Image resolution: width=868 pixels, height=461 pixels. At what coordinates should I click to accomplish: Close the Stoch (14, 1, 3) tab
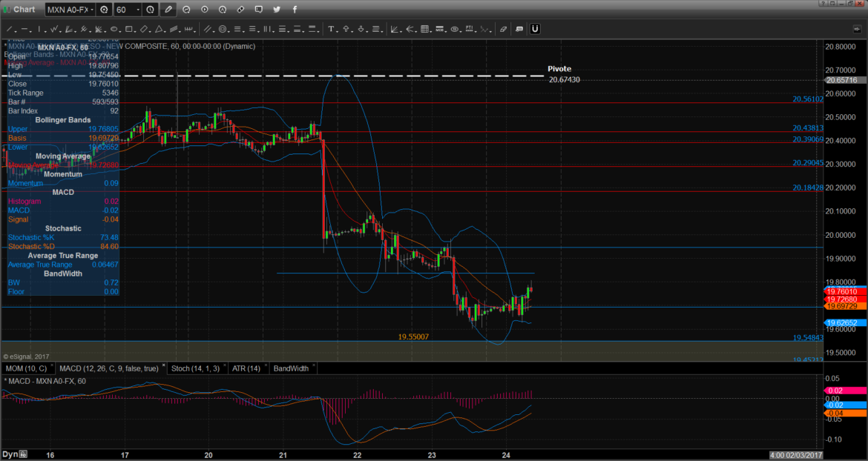point(224,366)
